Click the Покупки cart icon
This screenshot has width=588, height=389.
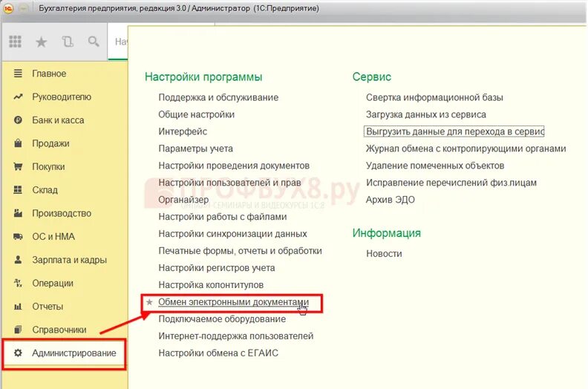coord(18,166)
